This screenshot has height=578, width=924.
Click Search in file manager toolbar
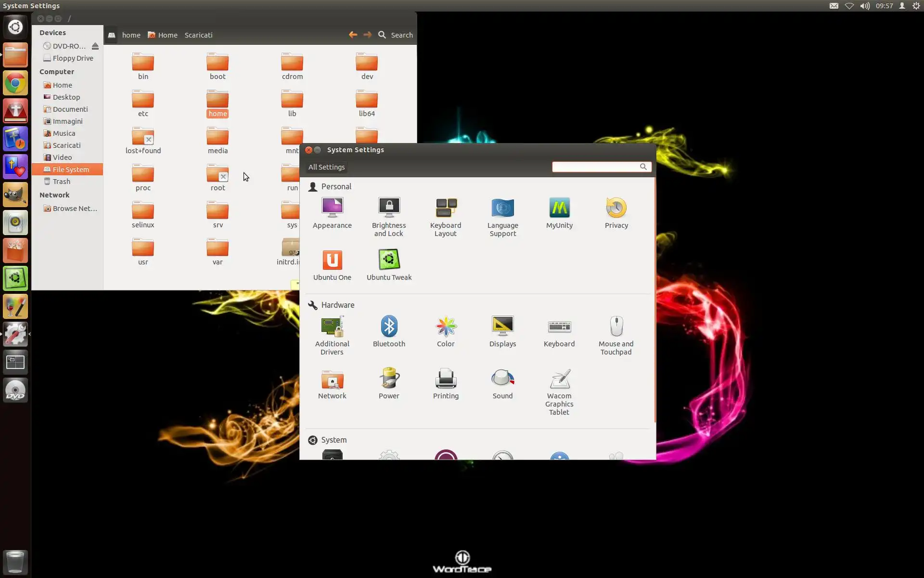396,35
